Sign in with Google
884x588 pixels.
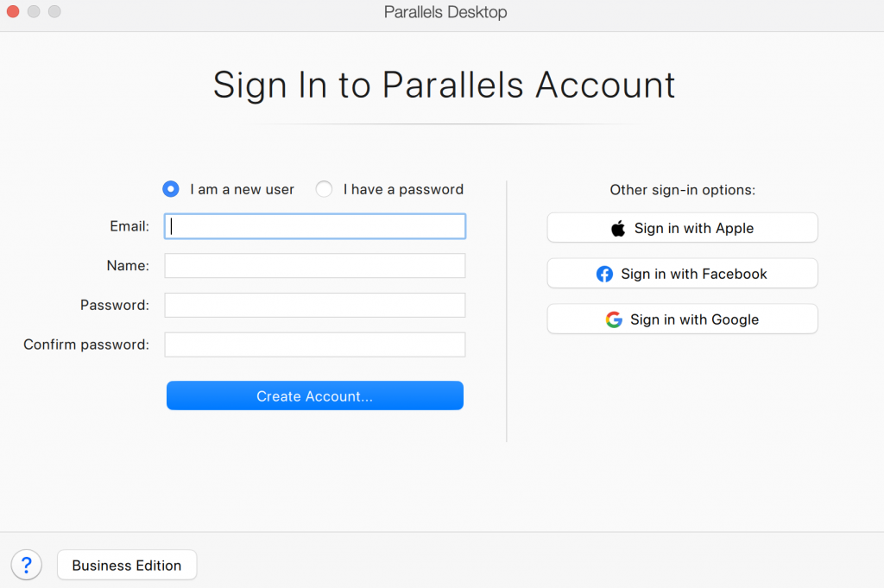(682, 319)
